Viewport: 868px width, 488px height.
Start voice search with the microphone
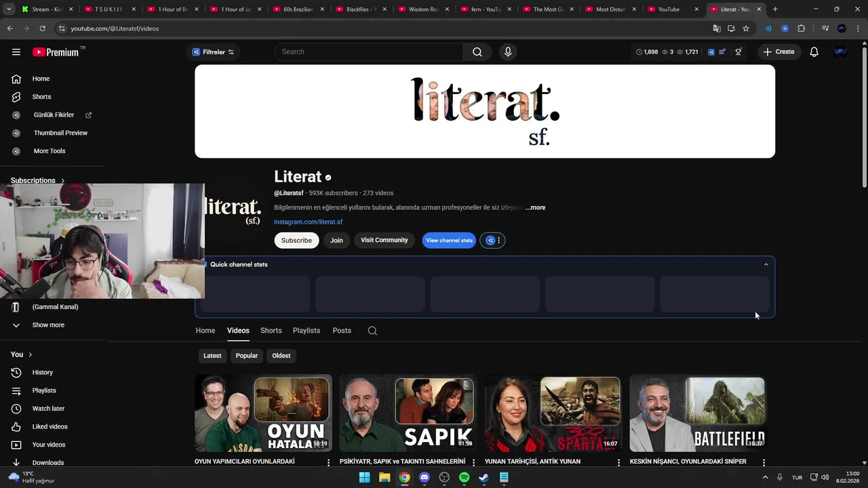508,52
